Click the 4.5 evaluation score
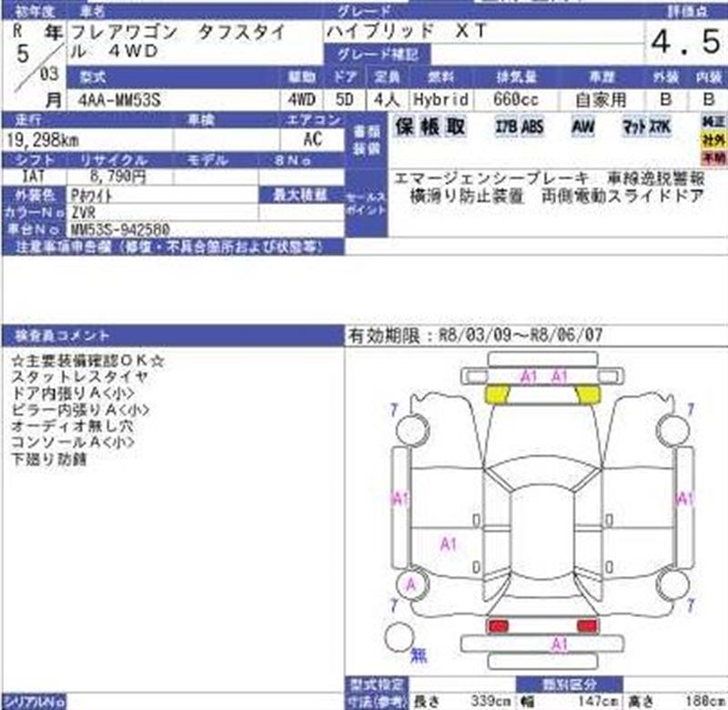 (686, 42)
